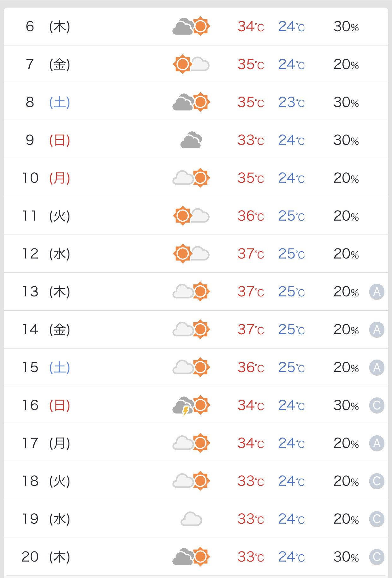Image resolution: width=392 pixels, height=578 pixels.
Task: Tap the C reliability badge on day 20
Action: 377,557
